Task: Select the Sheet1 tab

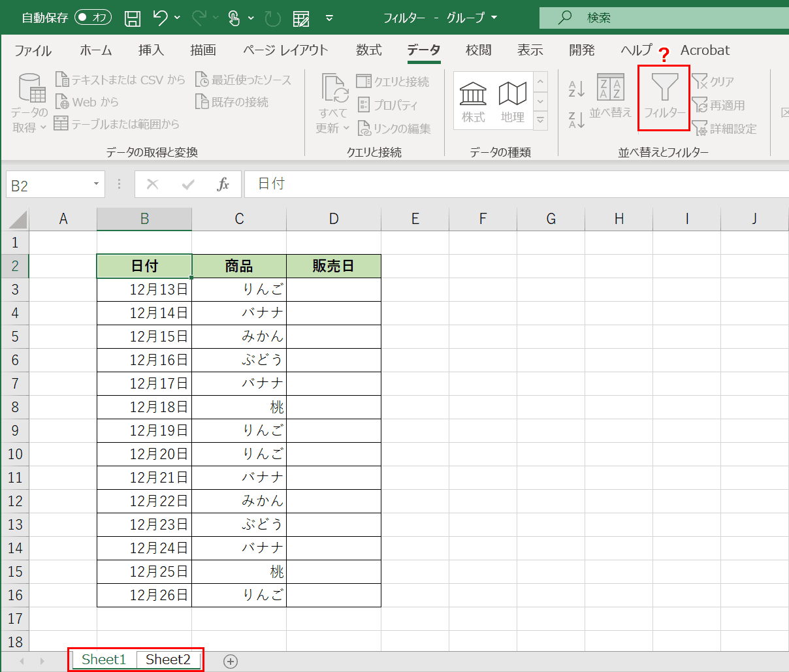Action: (104, 660)
